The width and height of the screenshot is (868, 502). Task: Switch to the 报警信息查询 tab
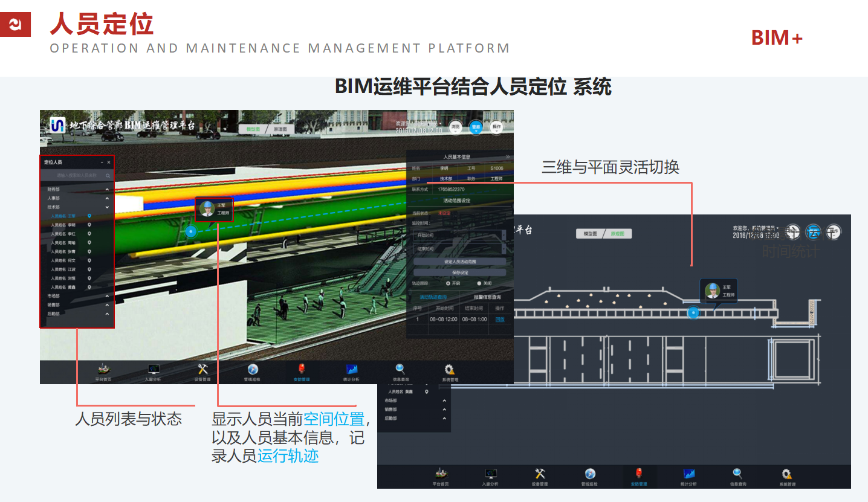487,297
